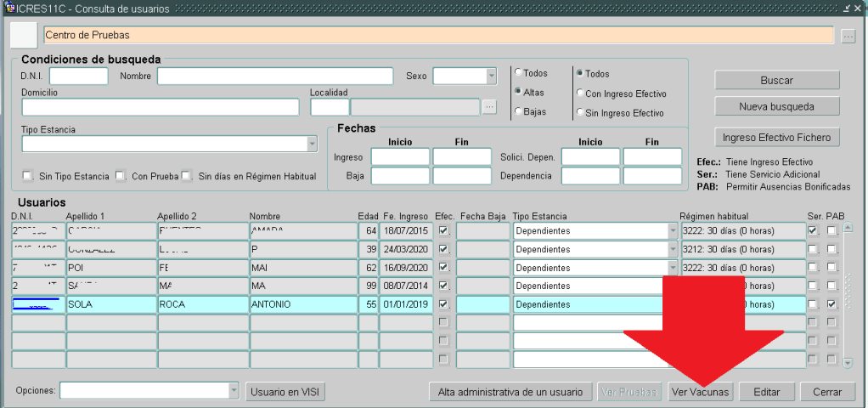Open the Opciones dropdown list
Viewport: 868px width, 408px height.
click(x=234, y=391)
